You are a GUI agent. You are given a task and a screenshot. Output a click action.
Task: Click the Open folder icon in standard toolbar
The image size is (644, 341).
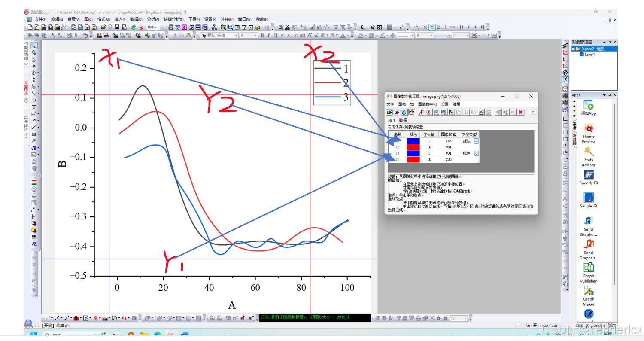coord(103,27)
